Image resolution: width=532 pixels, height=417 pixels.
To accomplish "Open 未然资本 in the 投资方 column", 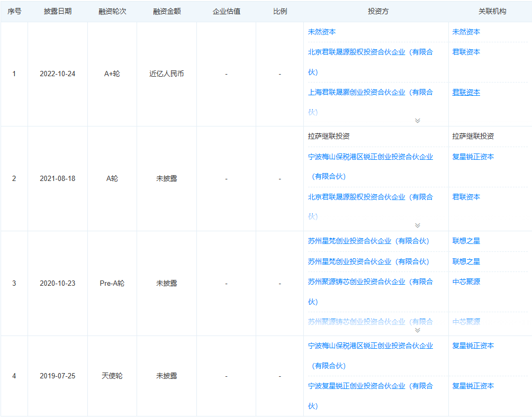I will (322, 32).
